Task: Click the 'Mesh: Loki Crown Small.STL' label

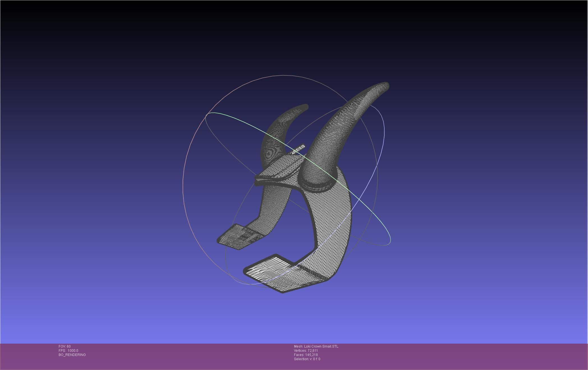Action: pos(316,346)
